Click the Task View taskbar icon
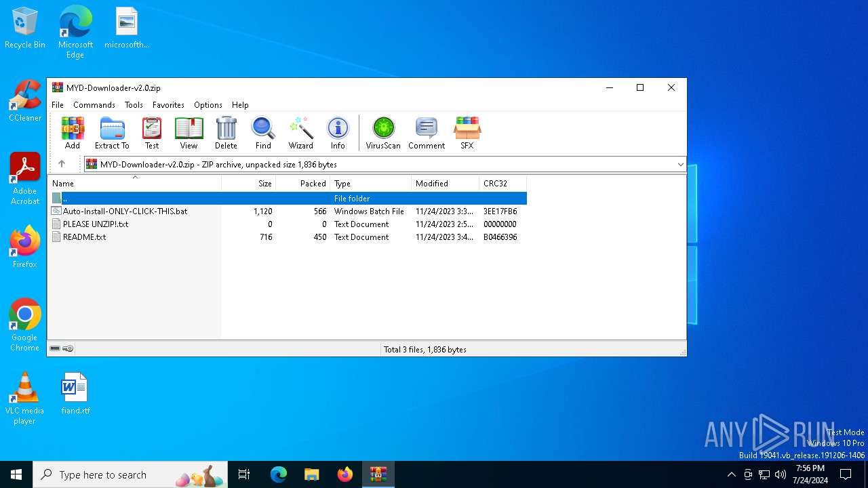Screen dimensions: 868x488 point(244,474)
